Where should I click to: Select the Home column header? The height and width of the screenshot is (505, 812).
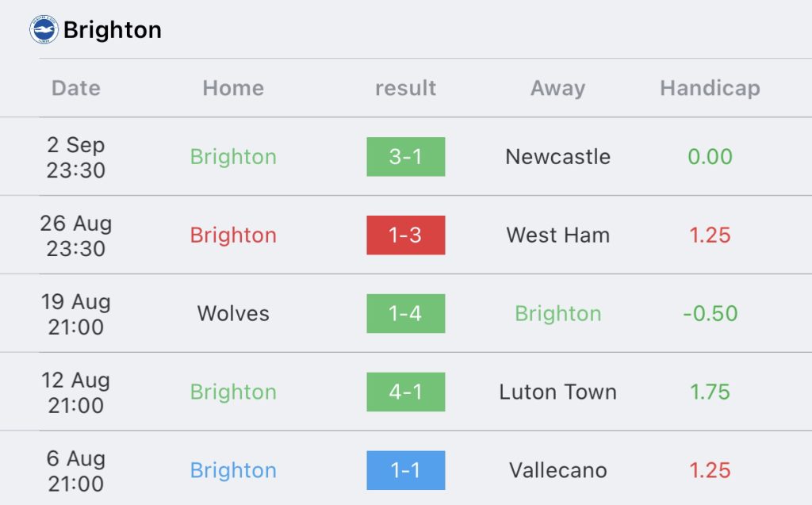[233, 88]
